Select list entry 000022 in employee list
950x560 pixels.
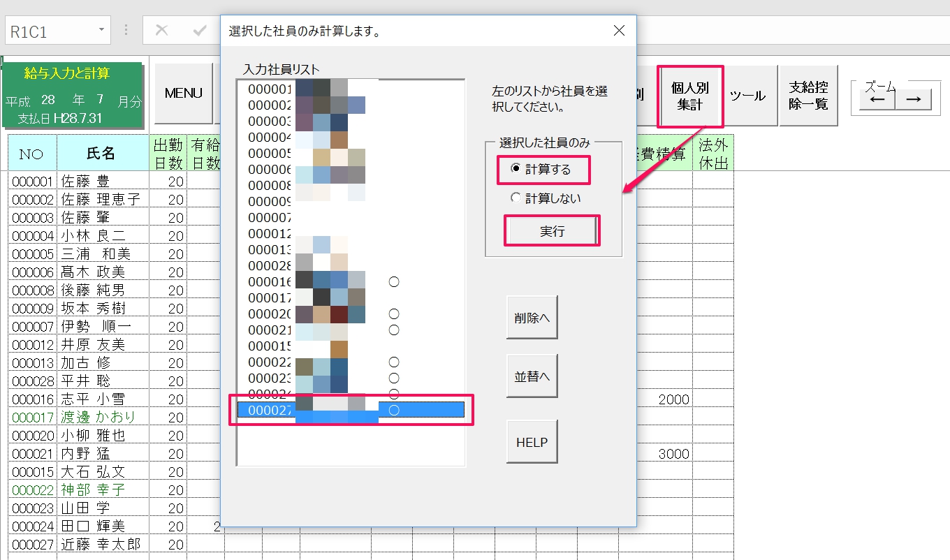(x=351, y=362)
